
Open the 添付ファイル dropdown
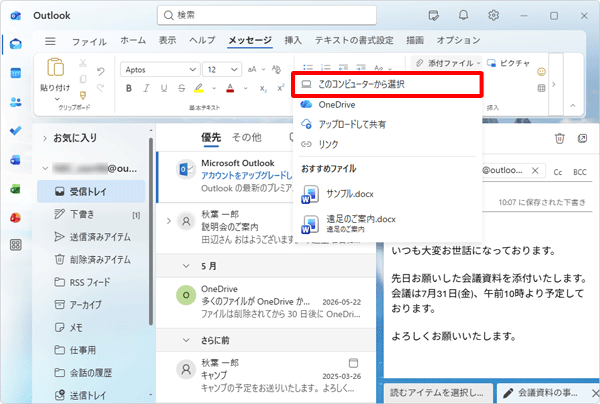coord(448,63)
